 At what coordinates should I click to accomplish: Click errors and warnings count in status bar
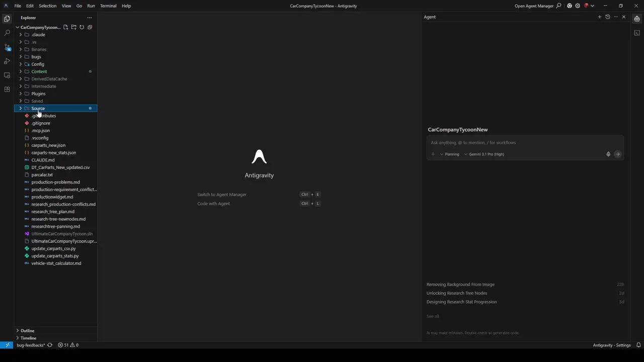pyautogui.click(x=68, y=345)
